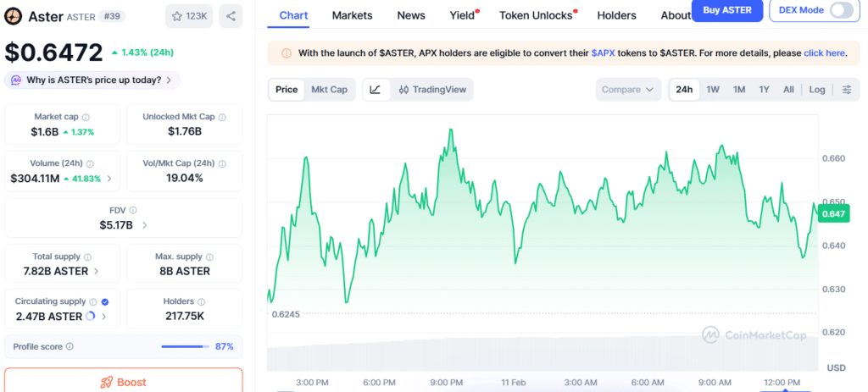
Task: Set chart range to 1W
Action: [x=713, y=90]
